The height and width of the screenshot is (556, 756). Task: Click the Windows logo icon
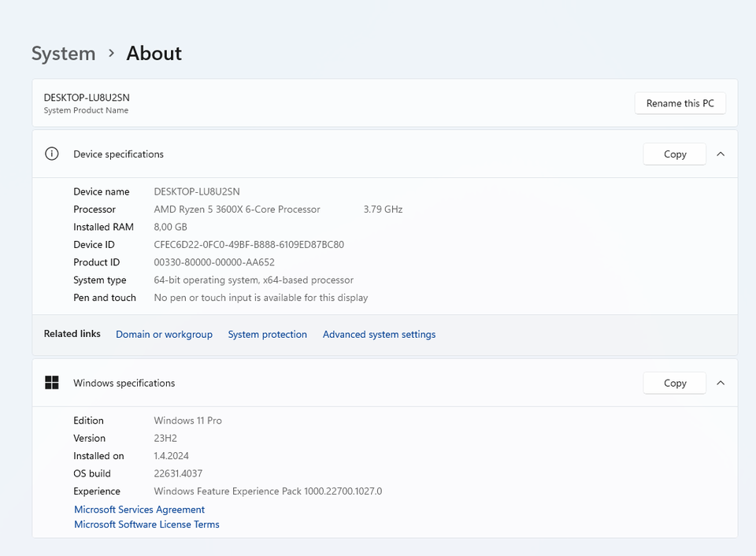point(52,383)
